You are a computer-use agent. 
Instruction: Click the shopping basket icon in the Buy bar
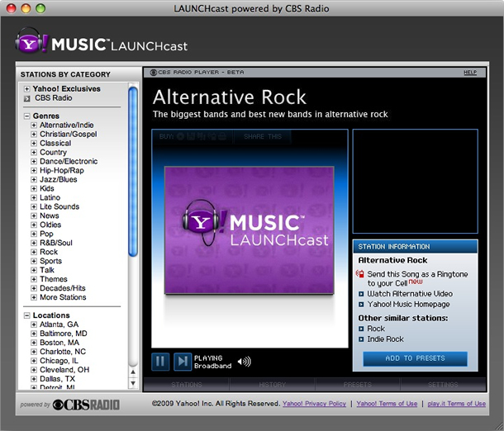[222, 137]
